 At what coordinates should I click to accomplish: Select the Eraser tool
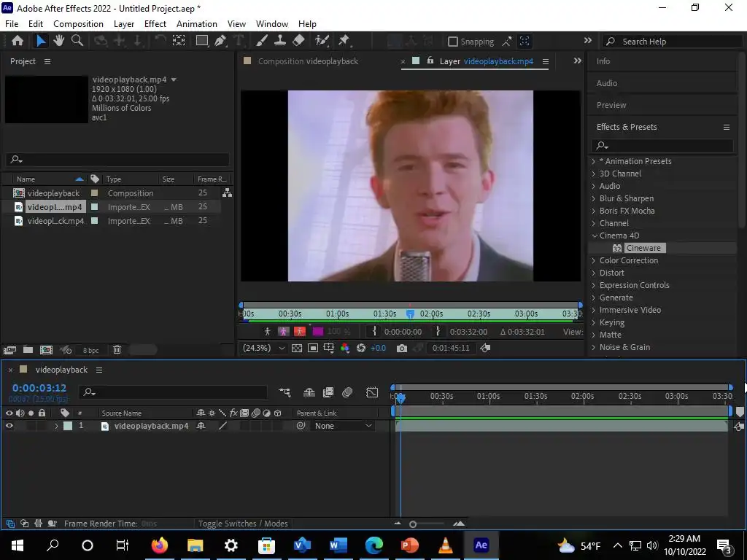[298, 41]
